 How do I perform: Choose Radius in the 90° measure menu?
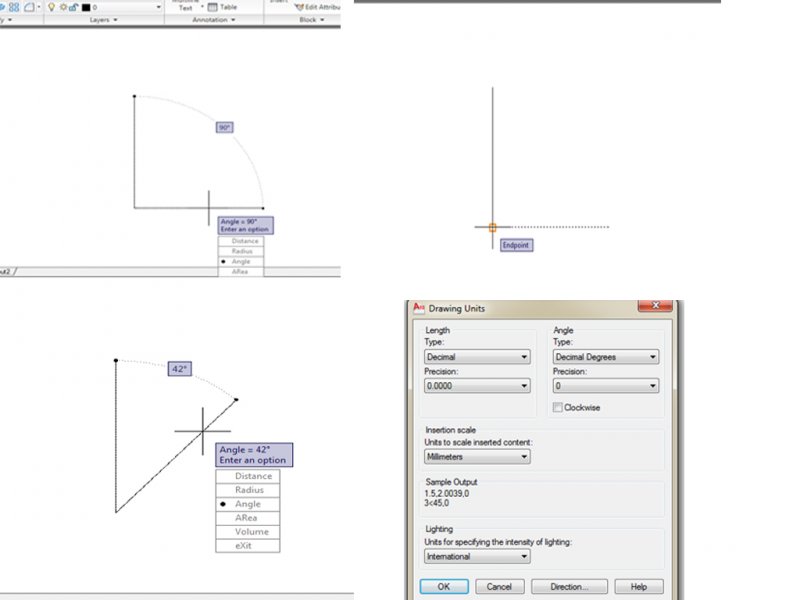pos(241,251)
